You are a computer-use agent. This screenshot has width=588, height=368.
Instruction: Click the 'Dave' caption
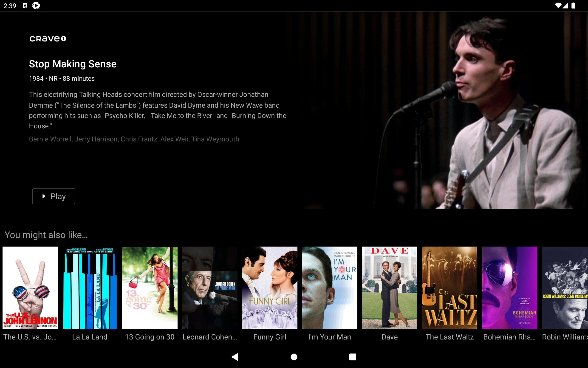pyautogui.click(x=390, y=337)
